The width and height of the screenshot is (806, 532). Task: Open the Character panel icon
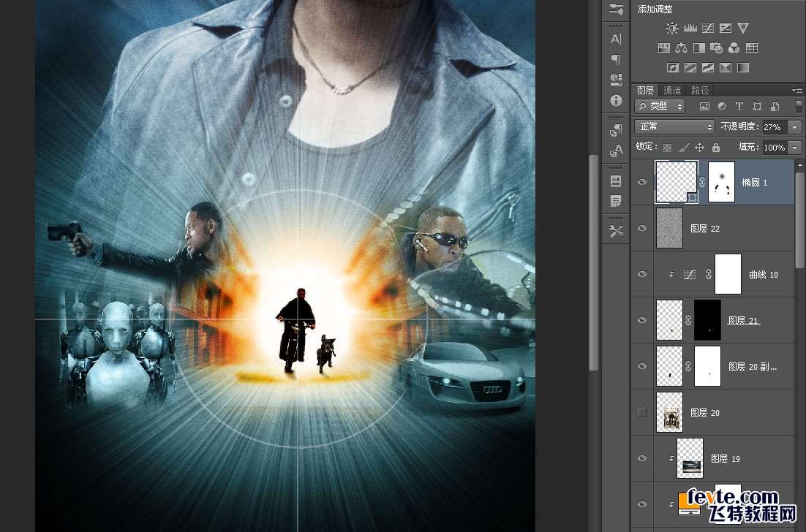pyautogui.click(x=616, y=39)
